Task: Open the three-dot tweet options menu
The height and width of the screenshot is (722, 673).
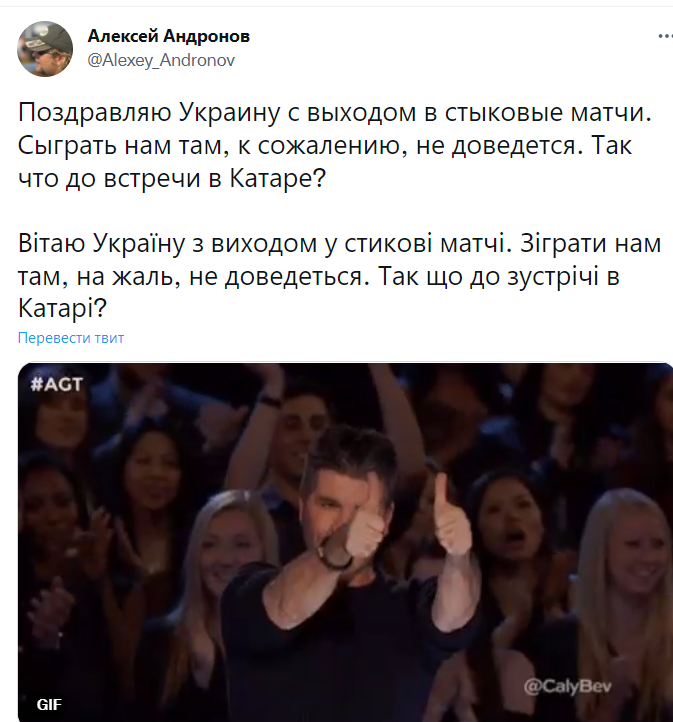Action: (665, 36)
